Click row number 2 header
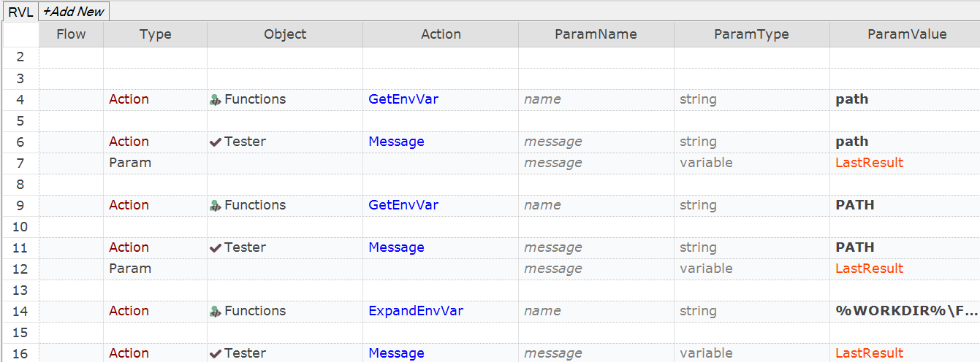 pyautogui.click(x=20, y=57)
